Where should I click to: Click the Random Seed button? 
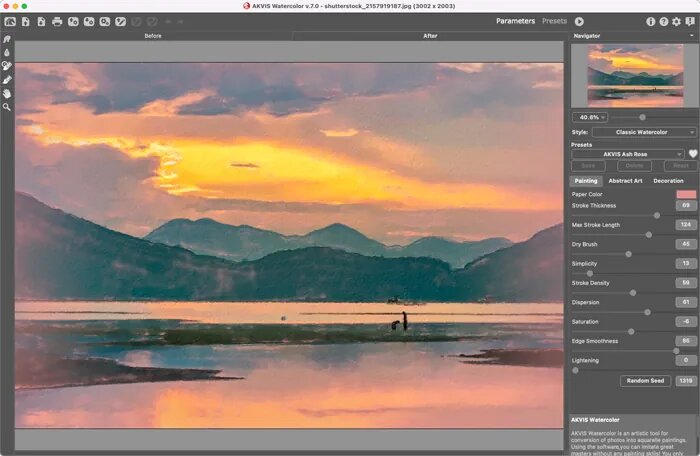click(x=645, y=381)
